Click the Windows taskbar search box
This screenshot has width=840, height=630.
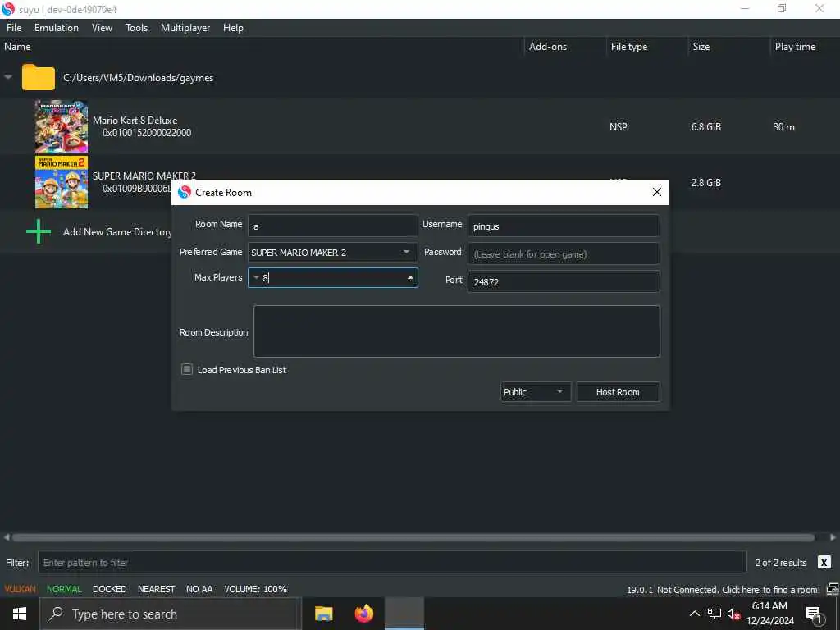coord(171,614)
